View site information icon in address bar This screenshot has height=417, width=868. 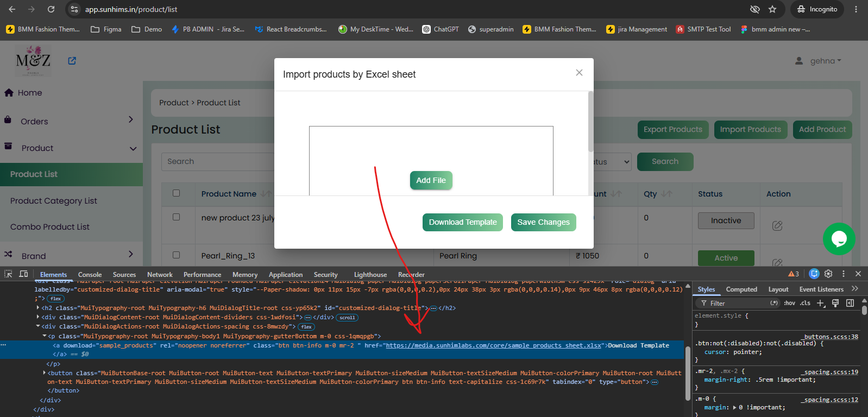tap(75, 9)
